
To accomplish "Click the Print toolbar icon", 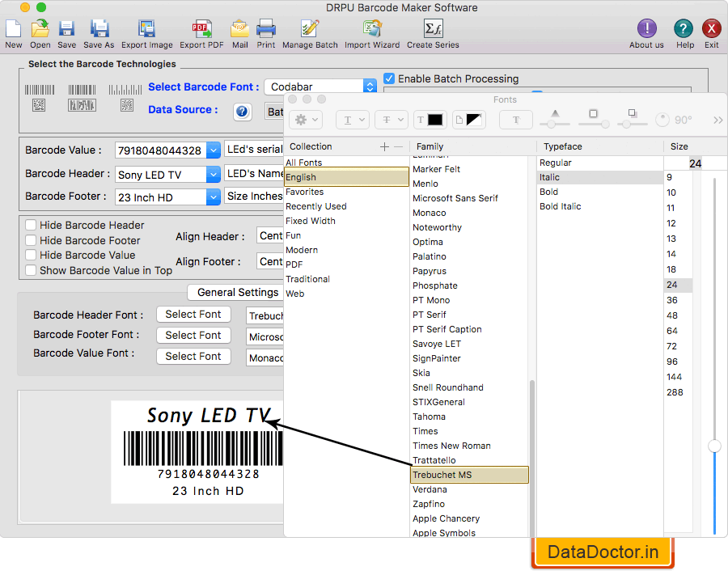I will 265,30.
